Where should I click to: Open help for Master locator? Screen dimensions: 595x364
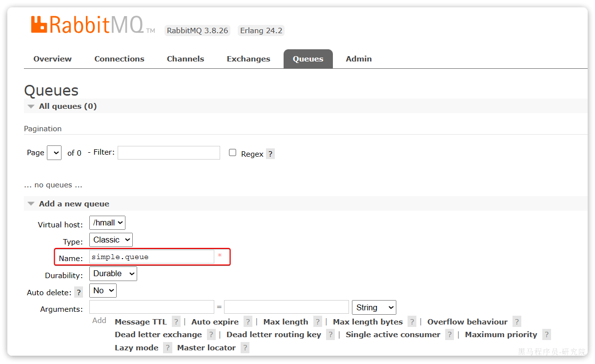tap(245, 347)
